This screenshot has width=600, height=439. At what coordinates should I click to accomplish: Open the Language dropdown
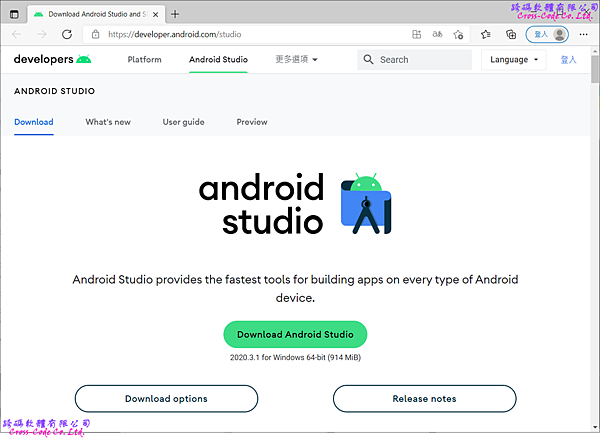[x=514, y=59]
